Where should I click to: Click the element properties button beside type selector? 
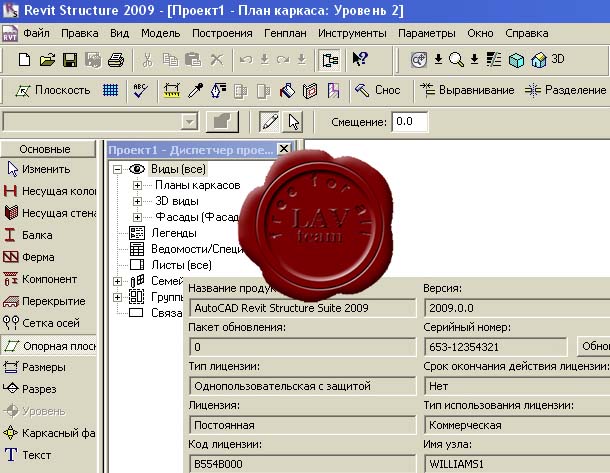[x=222, y=122]
